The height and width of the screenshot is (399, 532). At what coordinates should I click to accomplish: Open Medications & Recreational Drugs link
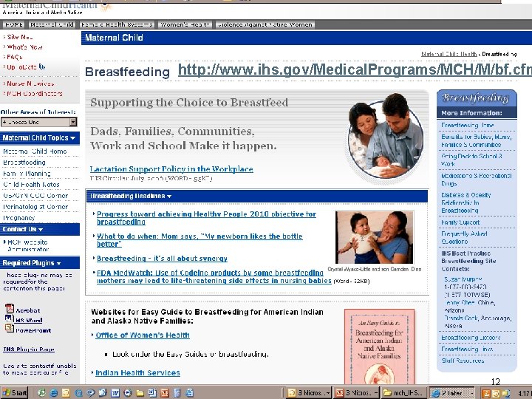click(x=477, y=180)
